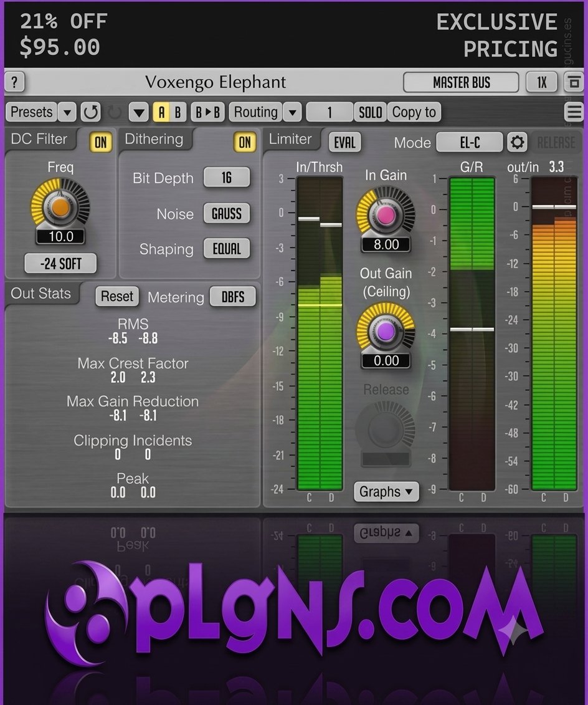
Task: Click the window size icon near 1X
Action: pyautogui.click(x=574, y=82)
